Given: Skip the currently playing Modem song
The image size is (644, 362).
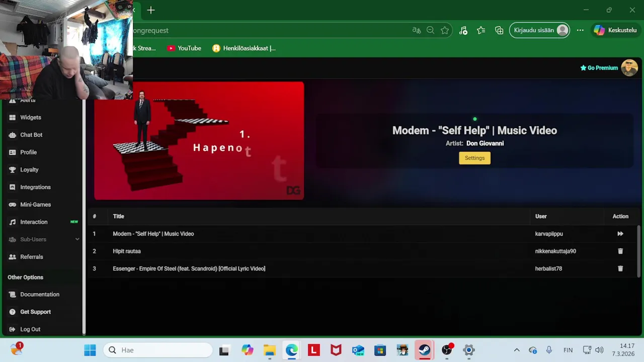Looking at the screenshot, I should click(x=620, y=234).
